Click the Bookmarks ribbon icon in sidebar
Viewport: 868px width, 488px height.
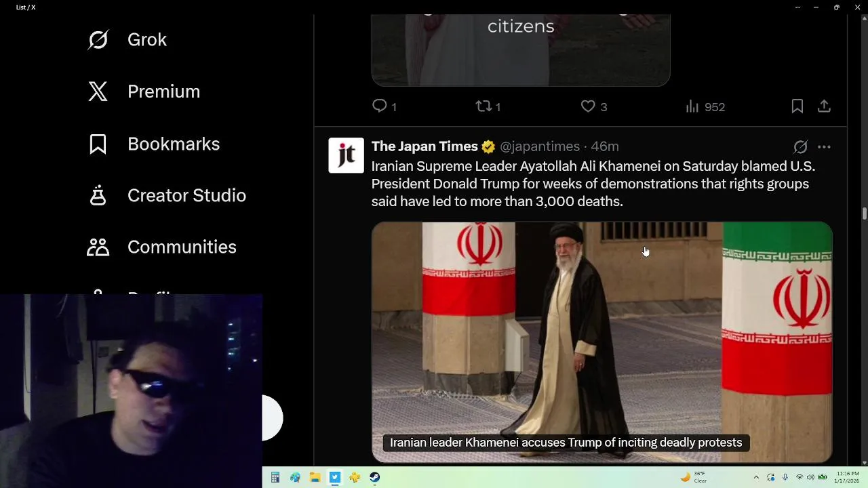(98, 144)
